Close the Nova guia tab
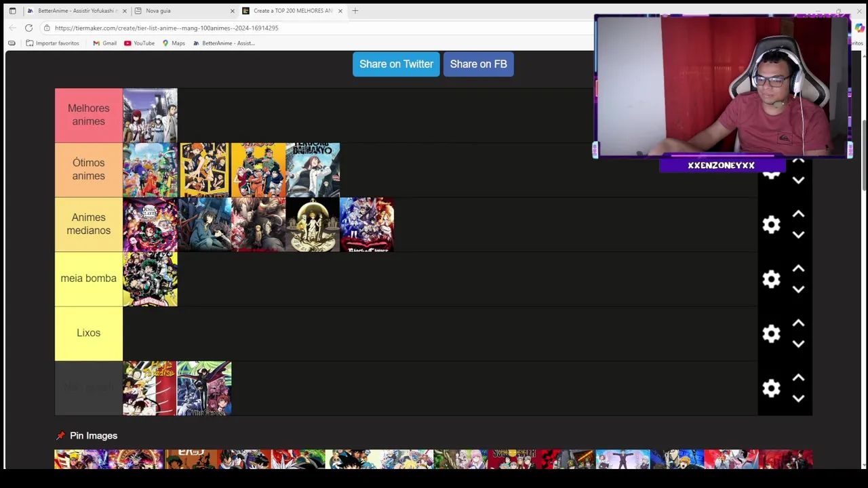This screenshot has width=868, height=488. 232,11
